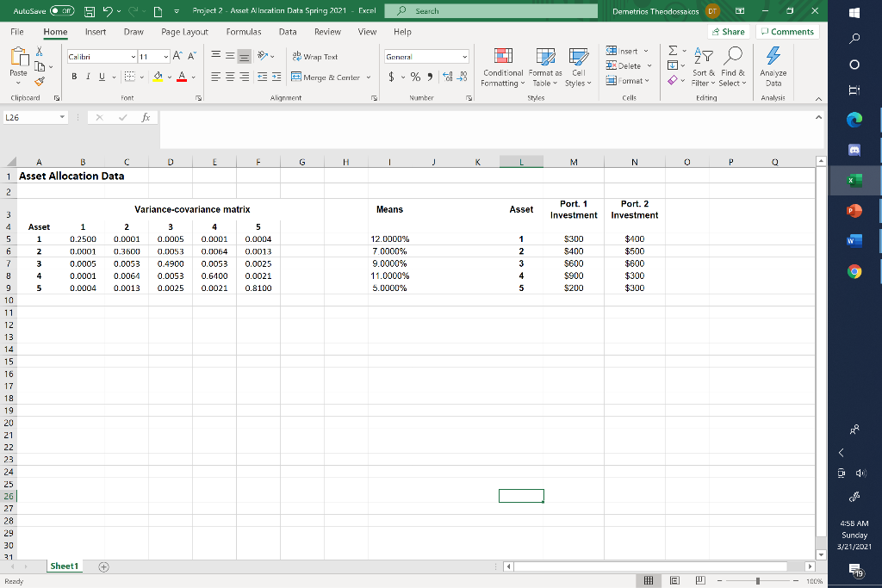Click in the Search box

coord(491,10)
